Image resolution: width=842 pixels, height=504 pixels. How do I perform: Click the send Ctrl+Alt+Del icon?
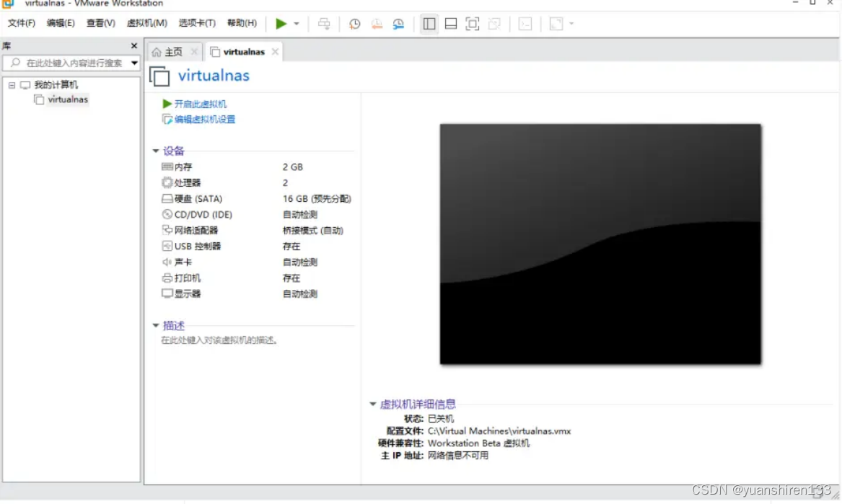(x=324, y=24)
